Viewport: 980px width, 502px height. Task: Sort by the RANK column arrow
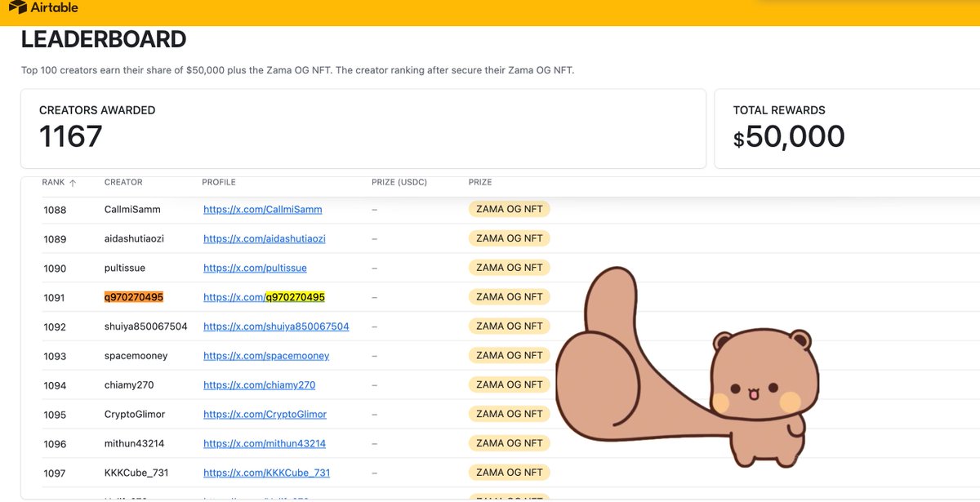pos(73,183)
